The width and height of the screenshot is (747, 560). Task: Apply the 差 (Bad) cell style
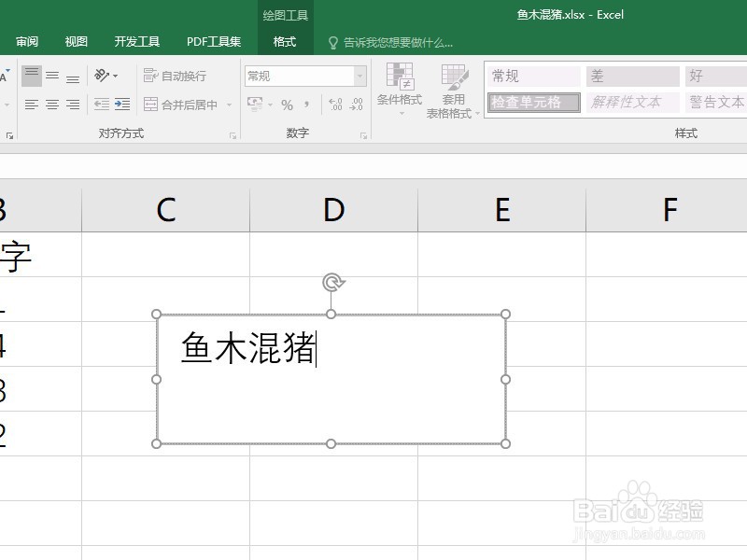[x=633, y=77]
